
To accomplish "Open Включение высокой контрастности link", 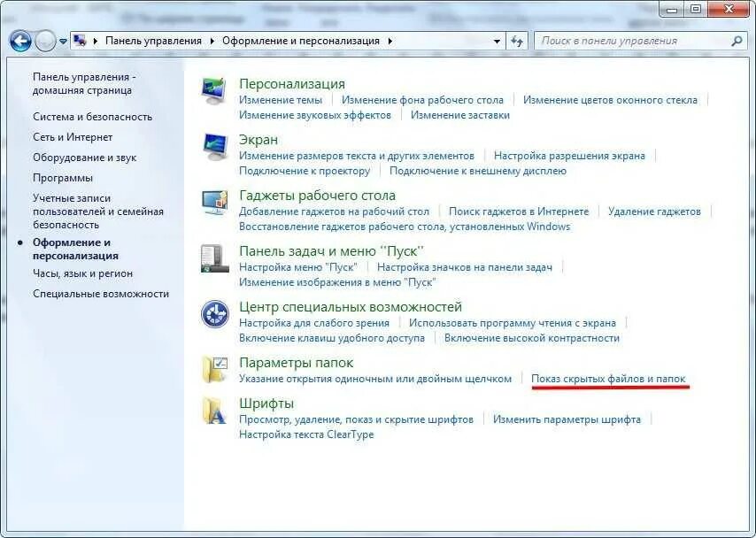I will pos(532,338).
